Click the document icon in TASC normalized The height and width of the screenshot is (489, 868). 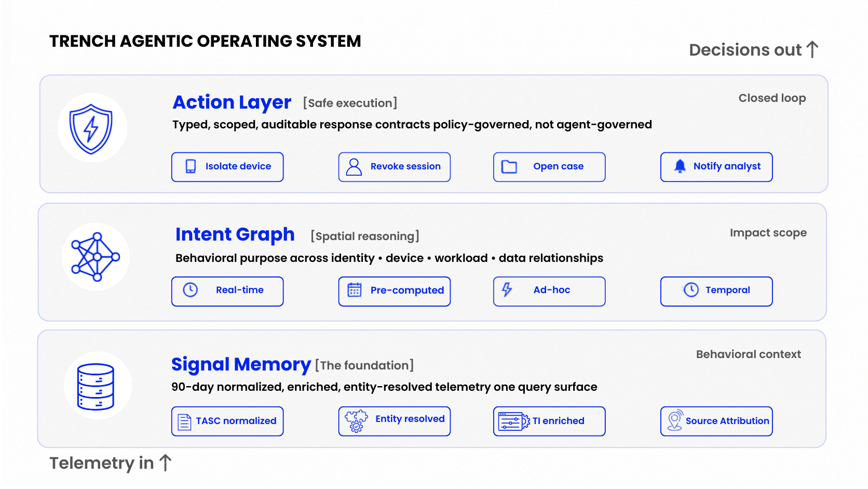[184, 422]
